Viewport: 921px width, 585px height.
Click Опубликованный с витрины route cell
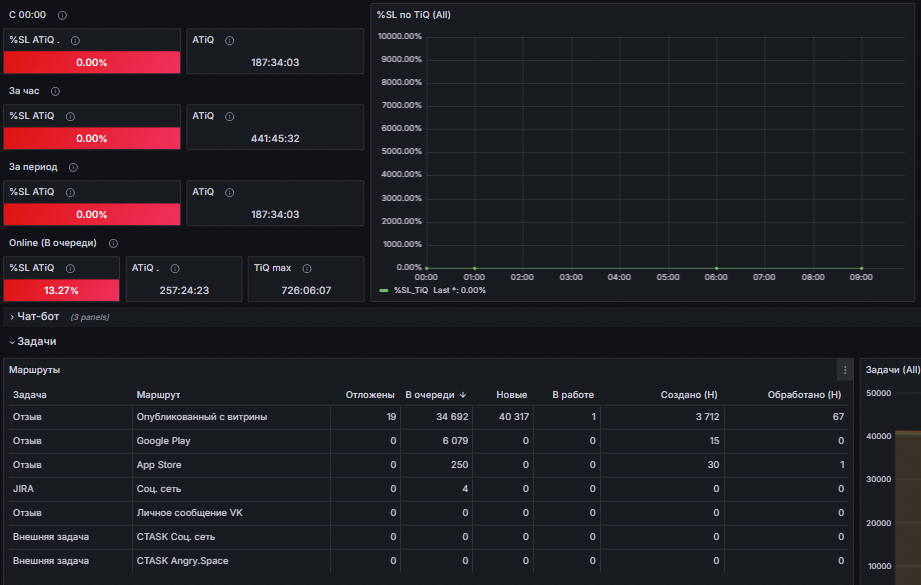tap(231, 417)
